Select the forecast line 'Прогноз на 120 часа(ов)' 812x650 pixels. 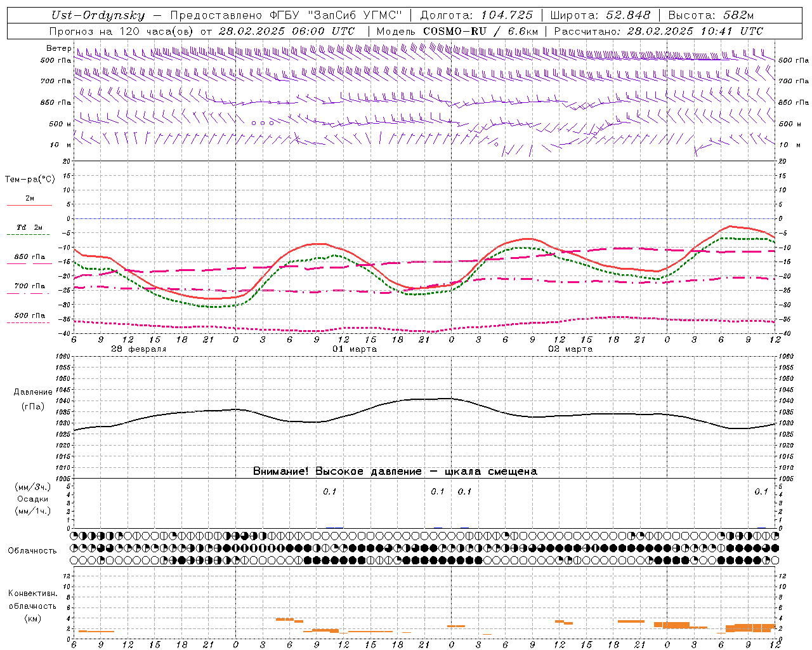click(122, 31)
